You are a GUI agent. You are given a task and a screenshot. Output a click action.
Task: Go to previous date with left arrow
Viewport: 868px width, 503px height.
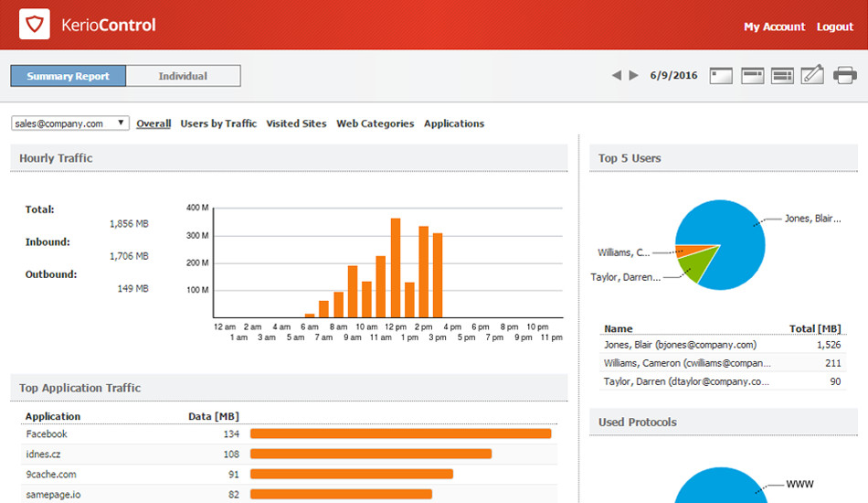[x=616, y=75]
